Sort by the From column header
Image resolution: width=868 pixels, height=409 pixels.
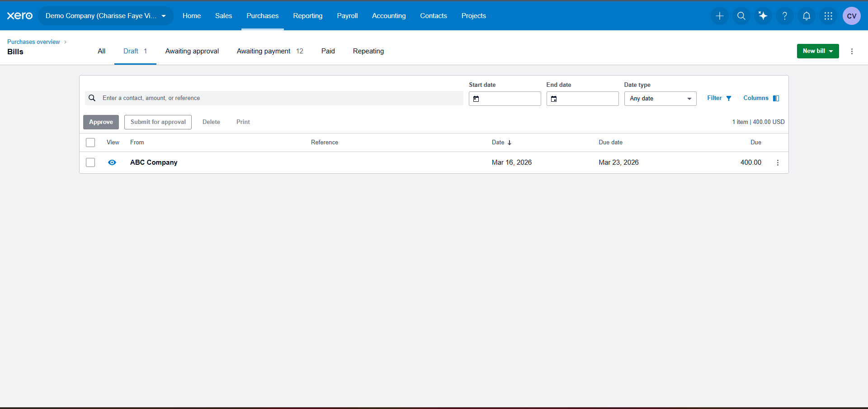137,143
